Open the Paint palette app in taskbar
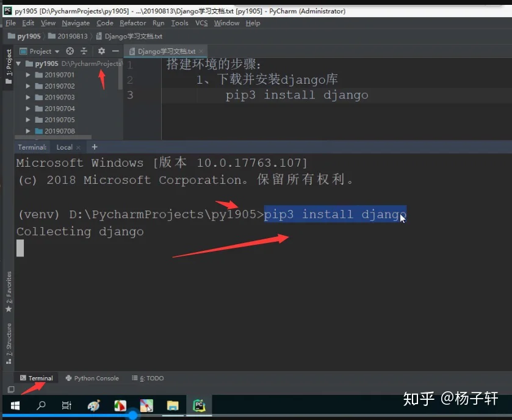Screen dimensions: 512x420 click(94, 405)
